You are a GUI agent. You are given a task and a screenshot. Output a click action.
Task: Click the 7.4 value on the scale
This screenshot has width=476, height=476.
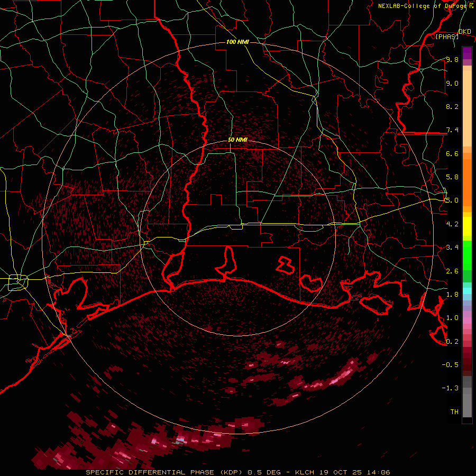[x=452, y=130]
